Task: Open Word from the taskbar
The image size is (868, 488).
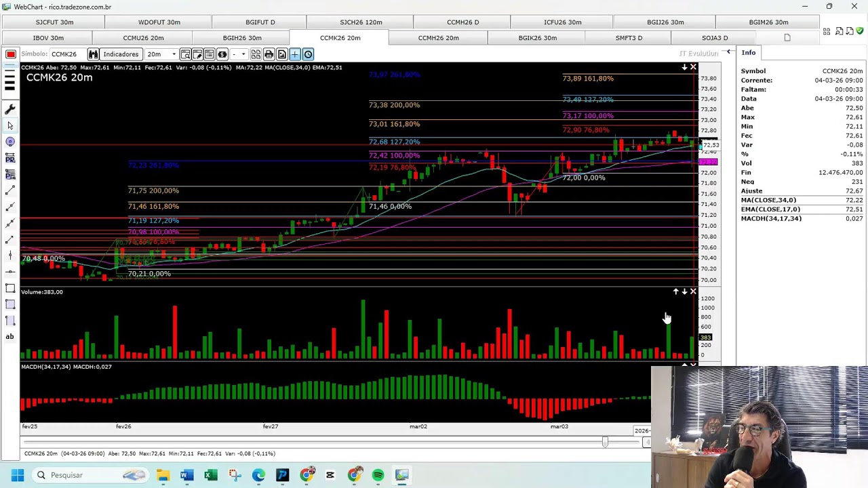Action: 186,475
